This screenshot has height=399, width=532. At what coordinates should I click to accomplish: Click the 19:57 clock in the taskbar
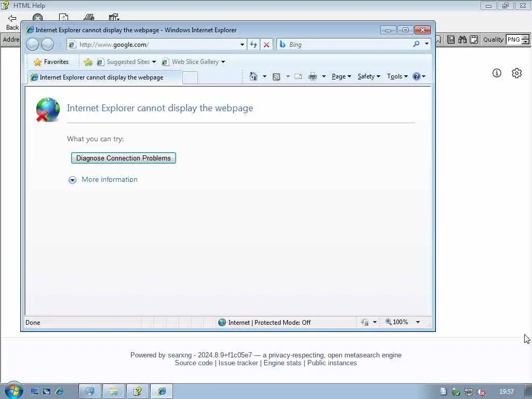point(506,392)
